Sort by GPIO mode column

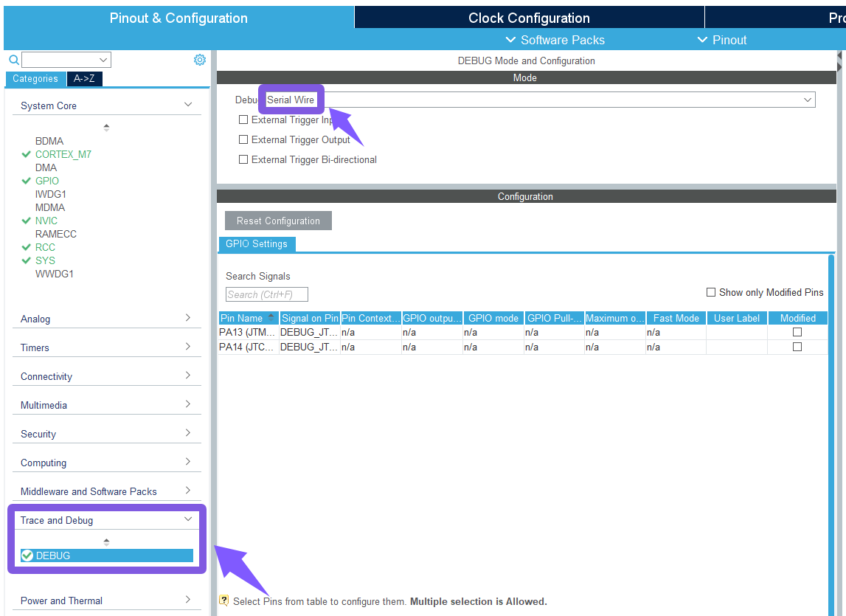[x=493, y=318]
